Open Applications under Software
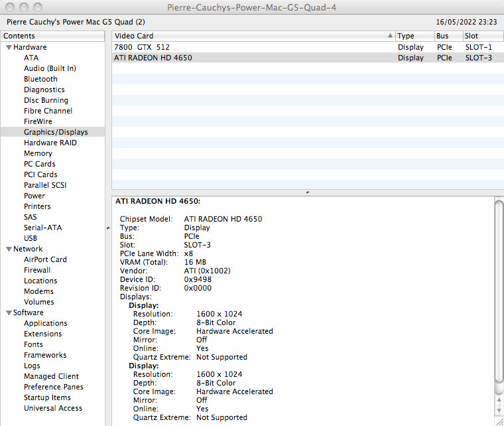The image size is (504, 426). point(46,323)
